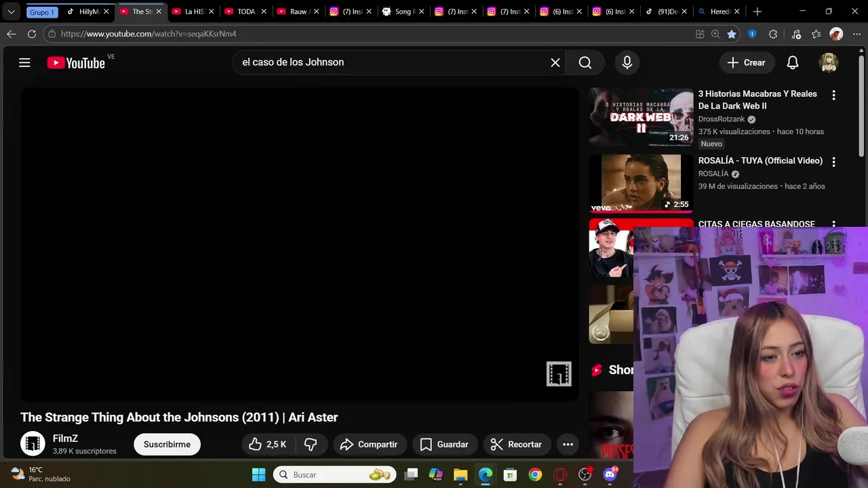This screenshot has width=868, height=488.
Task: Expand the browser tab list chevron
Action: pos(11,12)
